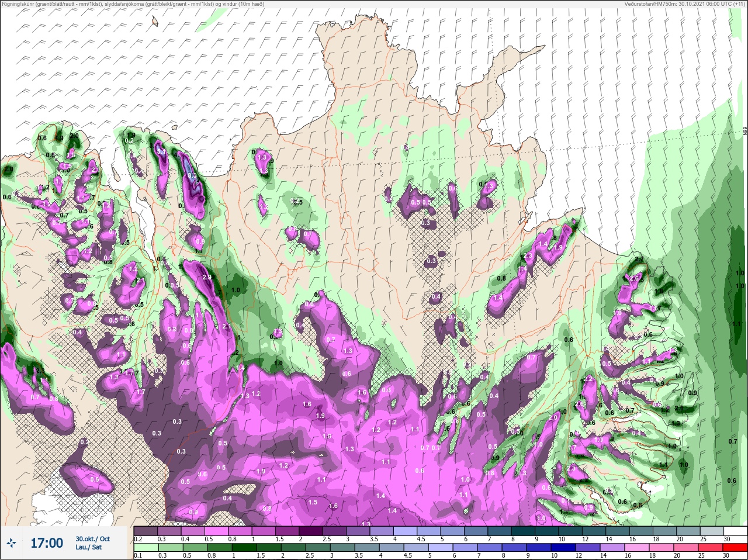The height and width of the screenshot is (560, 748).
Task: Select the top-row dark purple swatch between 2 and 2.5
Action: (311, 531)
